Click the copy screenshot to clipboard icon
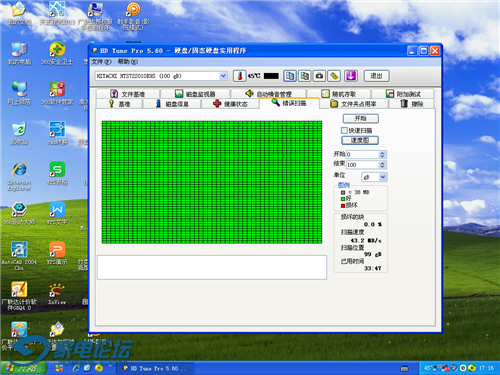Viewport: 500px width, 375px height. coord(304,76)
